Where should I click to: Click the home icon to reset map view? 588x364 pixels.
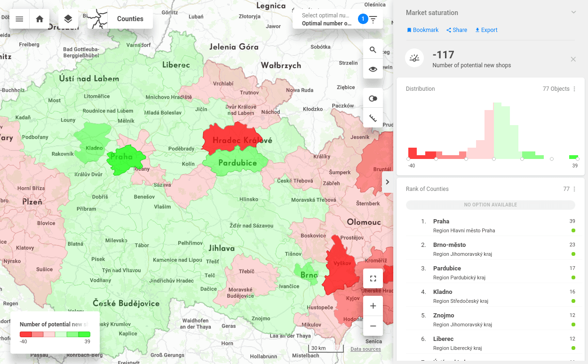(x=40, y=19)
